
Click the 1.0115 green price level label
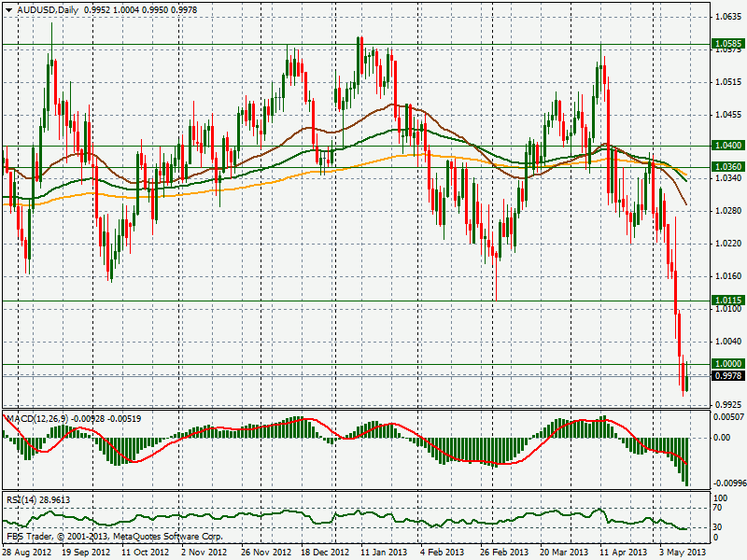728,300
